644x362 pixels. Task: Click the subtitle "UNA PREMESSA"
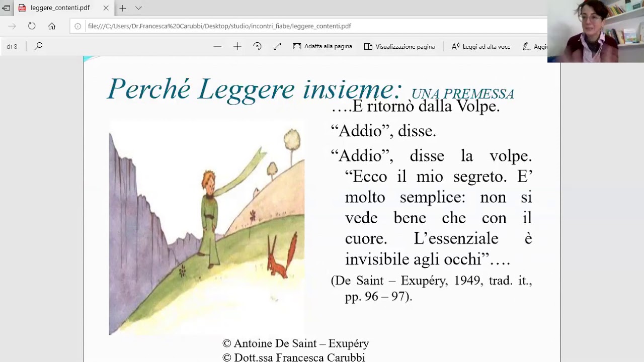click(x=463, y=94)
